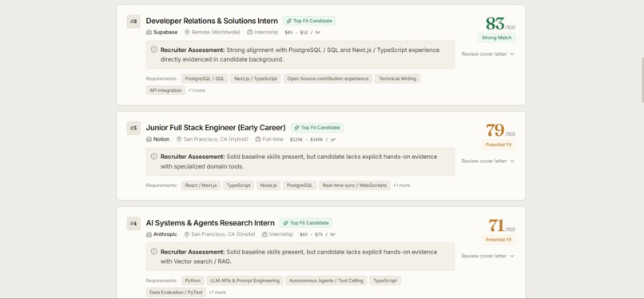Click the API integration requirement tag
Viewport: 644px width, 299px height.
(x=165, y=90)
